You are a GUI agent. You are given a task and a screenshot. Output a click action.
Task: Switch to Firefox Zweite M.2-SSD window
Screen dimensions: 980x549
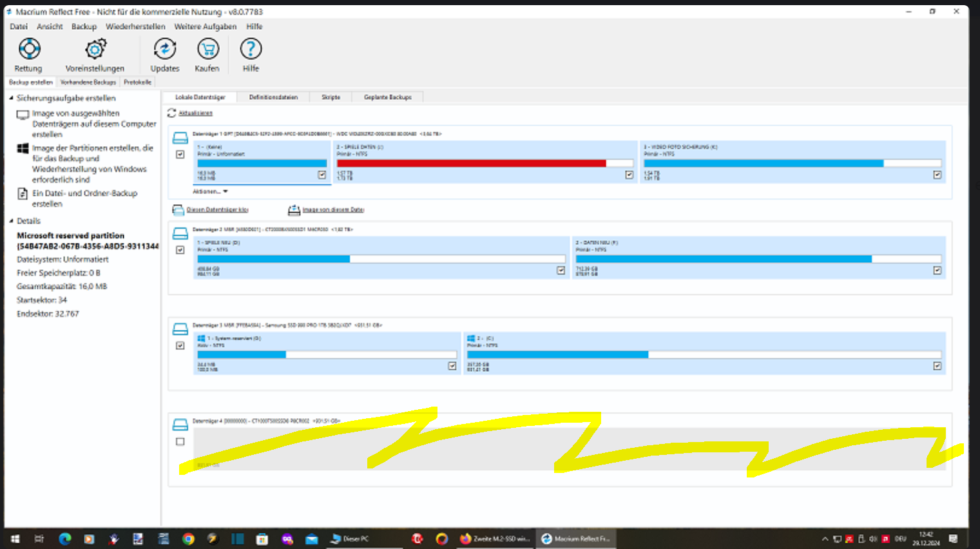pos(495,539)
